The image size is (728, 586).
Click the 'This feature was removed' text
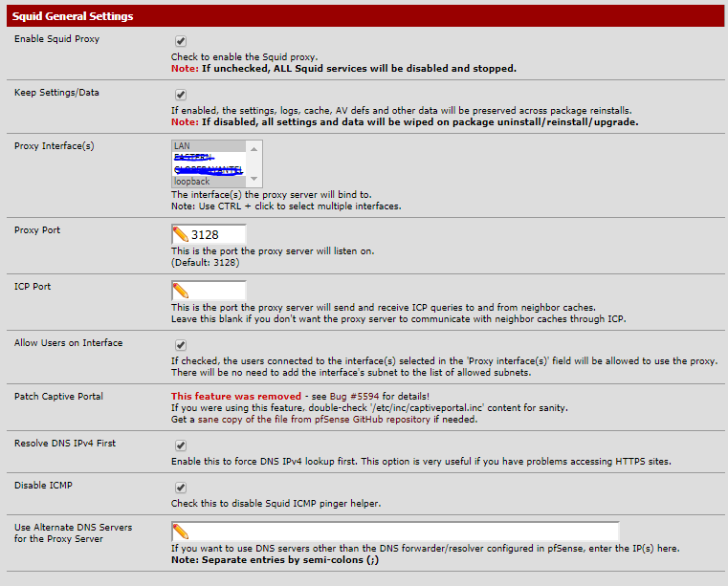coord(236,396)
